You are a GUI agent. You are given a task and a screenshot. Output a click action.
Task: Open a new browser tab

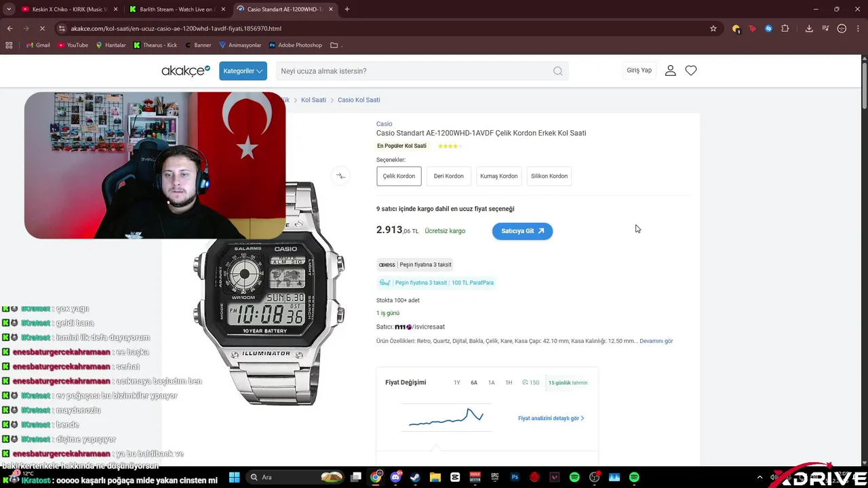coord(347,9)
